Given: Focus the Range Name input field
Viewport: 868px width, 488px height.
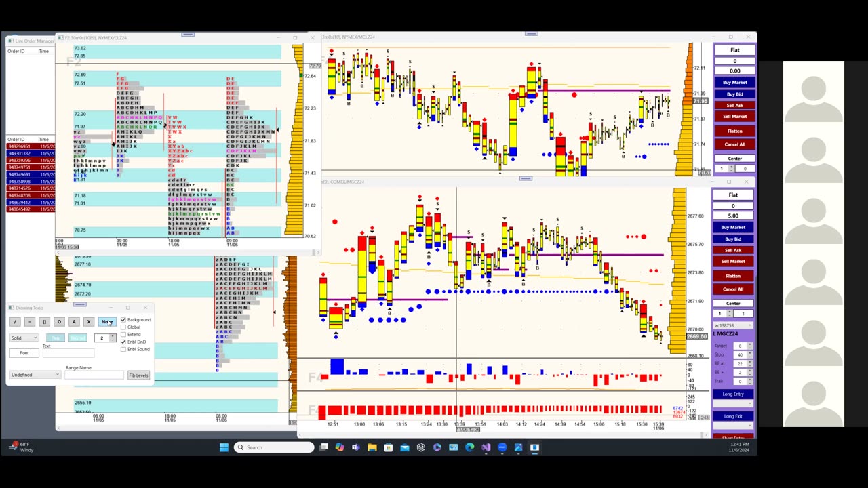Looking at the screenshot, I should pos(94,375).
